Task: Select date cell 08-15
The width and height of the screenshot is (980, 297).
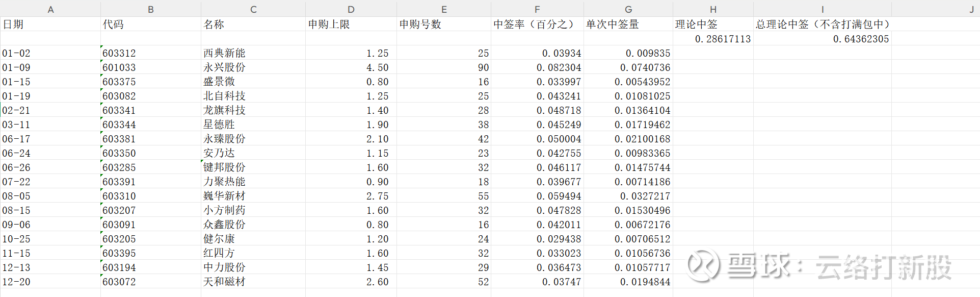Action: tap(50, 210)
